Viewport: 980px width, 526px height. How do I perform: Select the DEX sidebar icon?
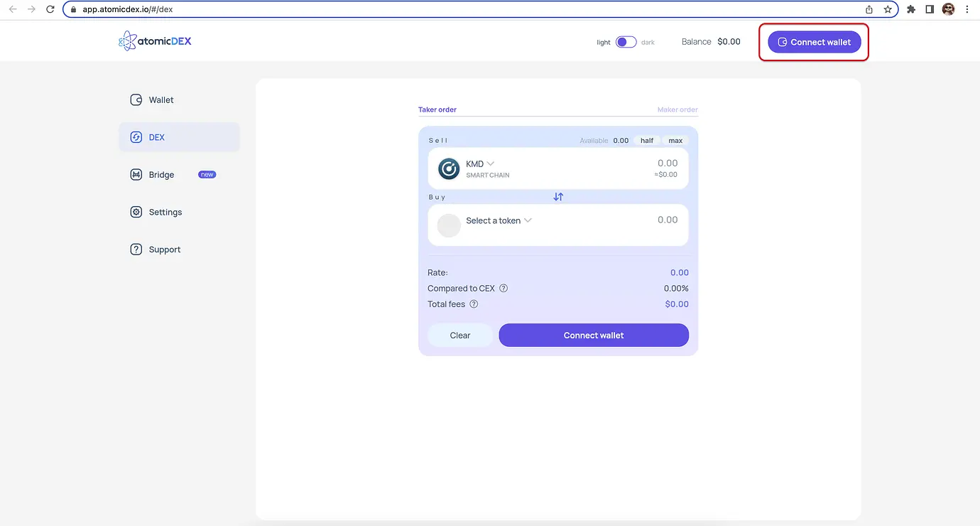pyautogui.click(x=136, y=137)
